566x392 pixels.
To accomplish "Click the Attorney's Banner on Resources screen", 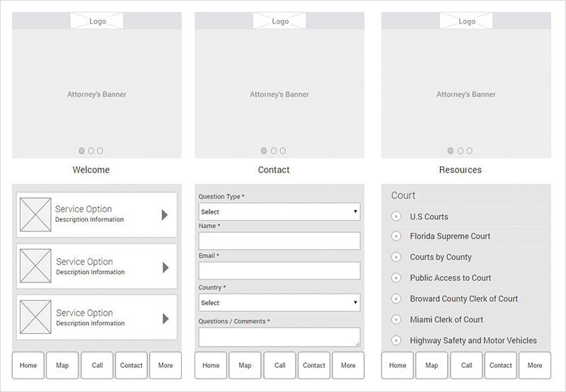I will tap(466, 94).
